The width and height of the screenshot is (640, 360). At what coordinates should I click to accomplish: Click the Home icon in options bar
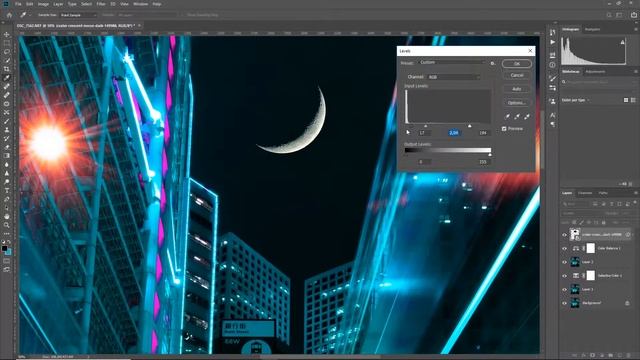click(x=9, y=15)
